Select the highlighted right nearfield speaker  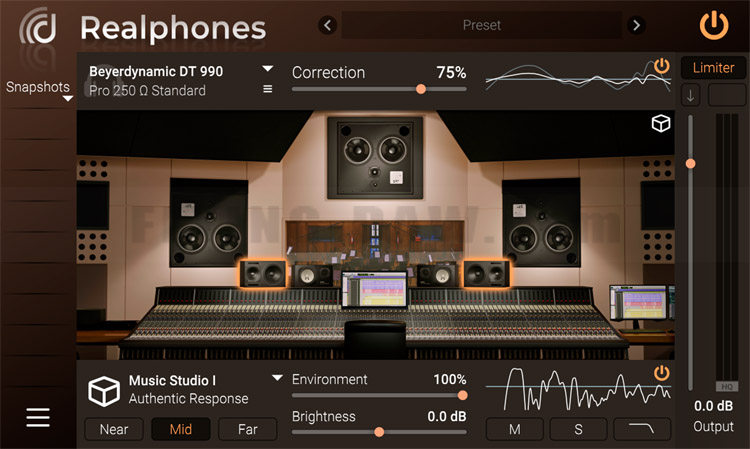[x=486, y=274]
